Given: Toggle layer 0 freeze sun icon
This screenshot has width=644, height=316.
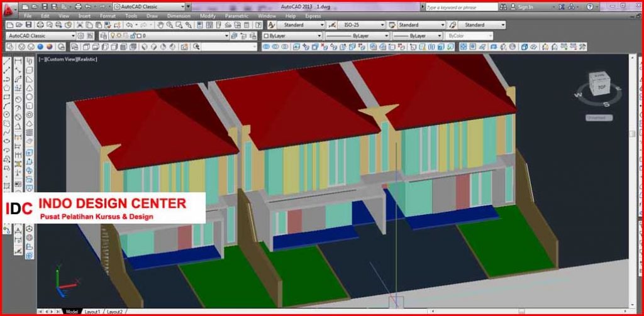Looking at the screenshot, I should 119,36.
